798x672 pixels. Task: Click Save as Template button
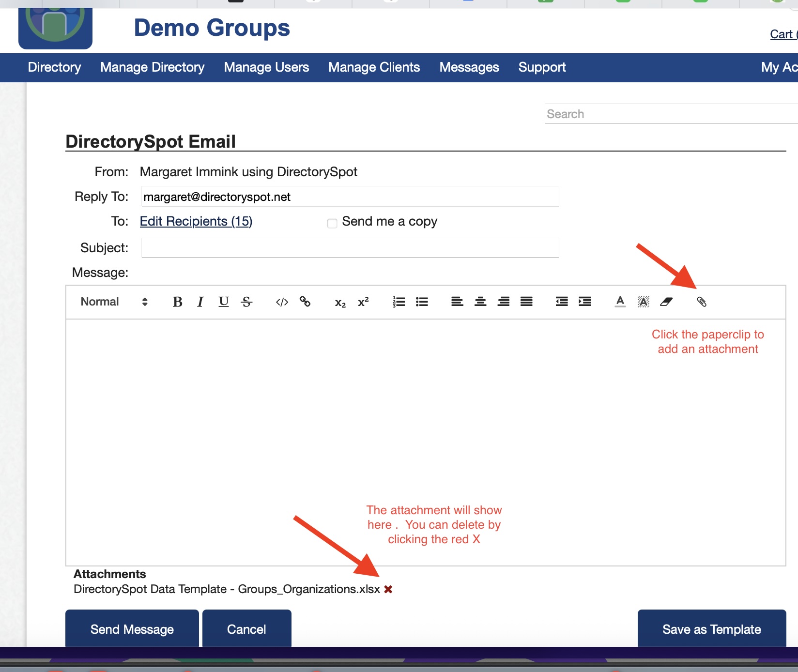point(712,628)
